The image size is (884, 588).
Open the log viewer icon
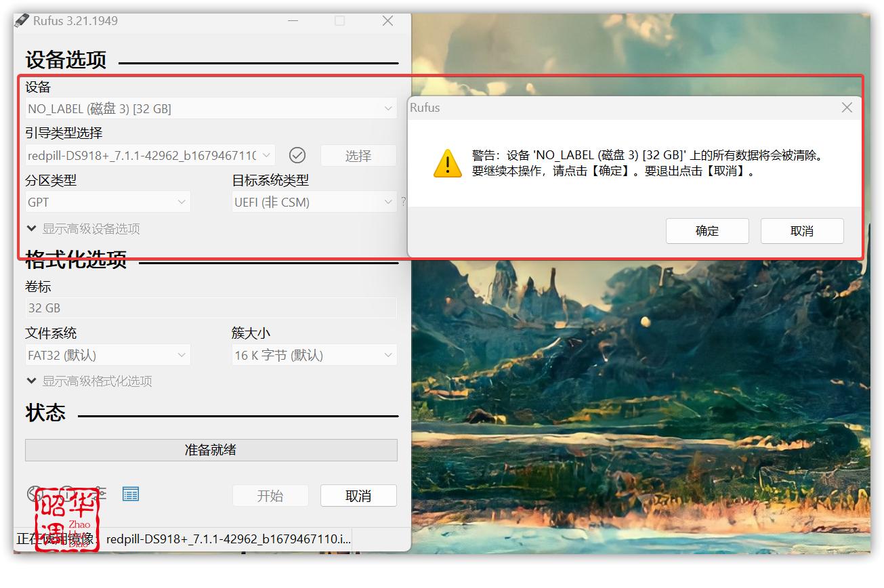point(130,493)
